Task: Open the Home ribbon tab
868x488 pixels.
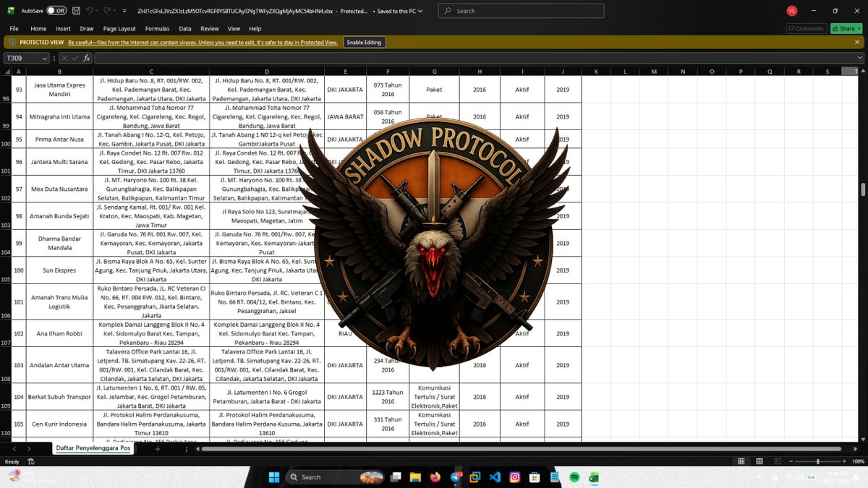Action: click(x=38, y=29)
